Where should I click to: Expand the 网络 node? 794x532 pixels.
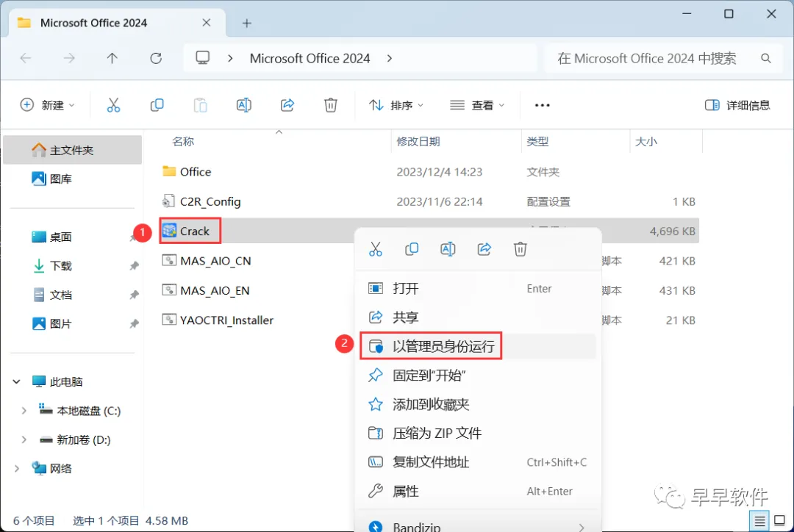[16, 469]
